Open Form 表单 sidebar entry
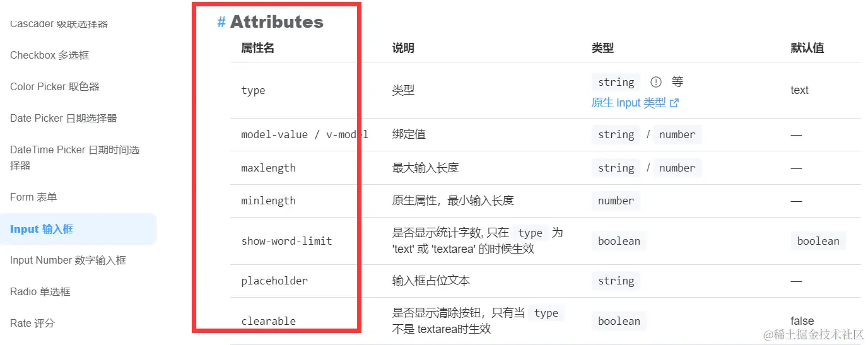 33,197
